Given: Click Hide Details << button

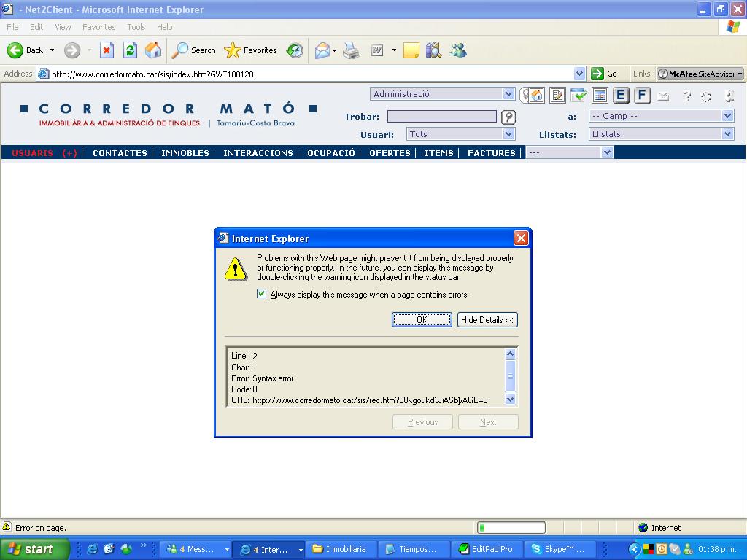Looking at the screenshot, I should tap(487, 319).
